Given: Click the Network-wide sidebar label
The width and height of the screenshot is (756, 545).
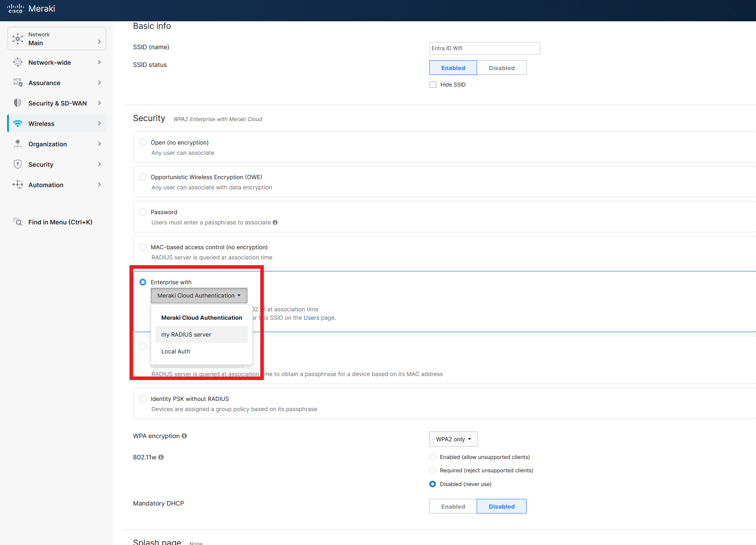Looking at the screenshot, I should pos(50,63).
